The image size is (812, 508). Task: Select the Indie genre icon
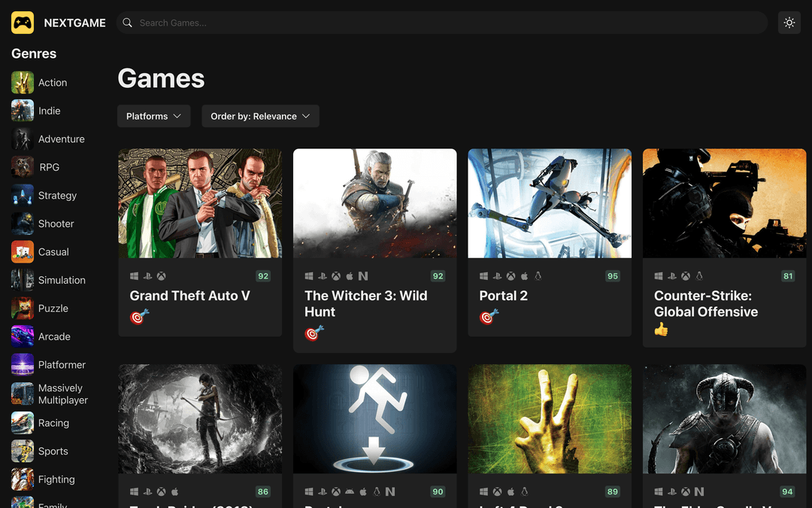pyautogui.click(x=23, y=111)
